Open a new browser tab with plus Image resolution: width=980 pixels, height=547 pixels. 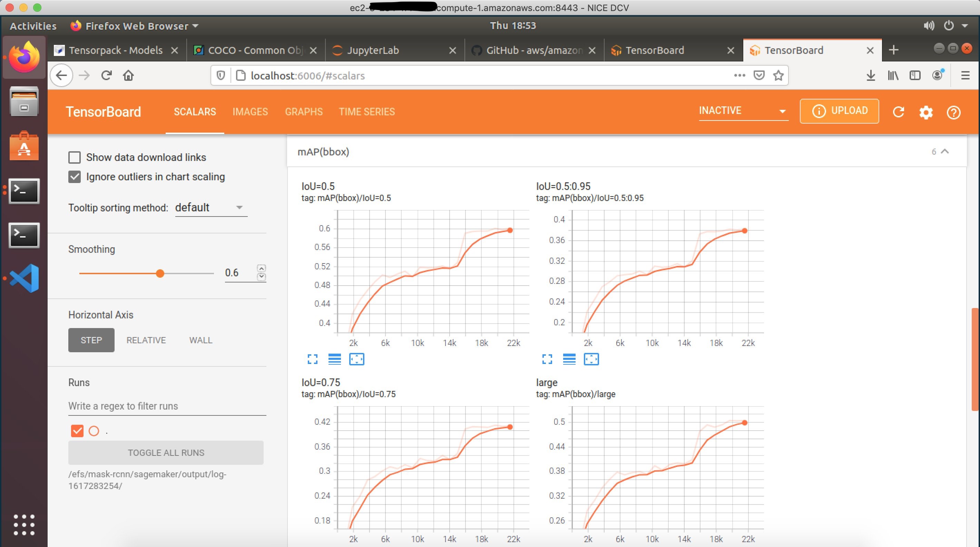click(894, 50)
